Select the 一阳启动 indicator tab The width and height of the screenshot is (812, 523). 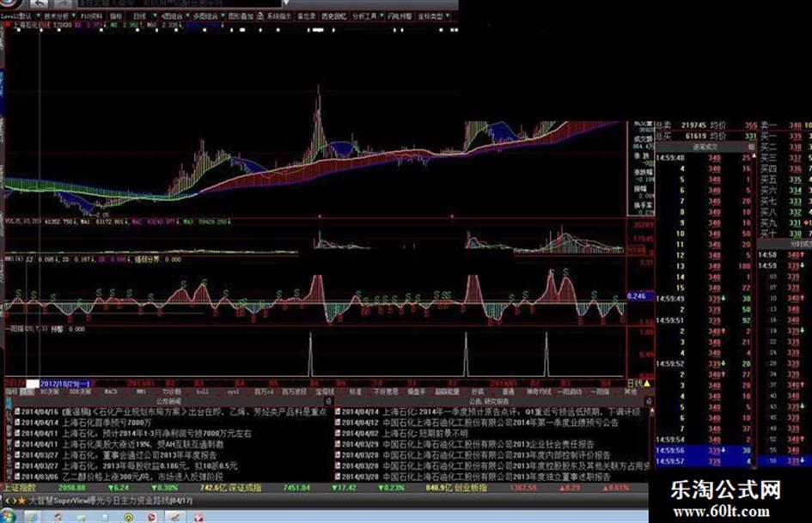click(x=569, y=392)
